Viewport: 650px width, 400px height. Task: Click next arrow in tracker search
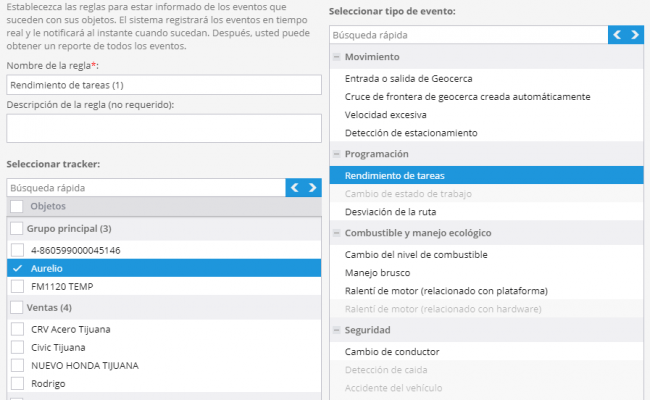(x=313, y=188)
